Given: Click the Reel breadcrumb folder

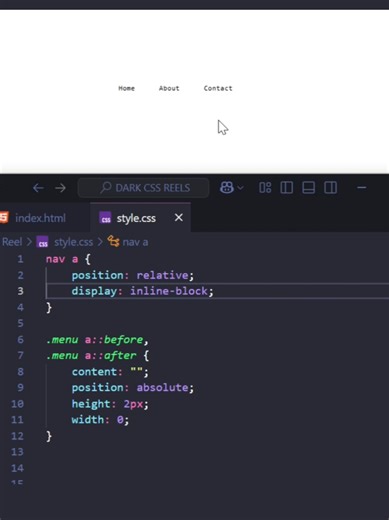Looking at the screenshot, I should pos(12,242).
